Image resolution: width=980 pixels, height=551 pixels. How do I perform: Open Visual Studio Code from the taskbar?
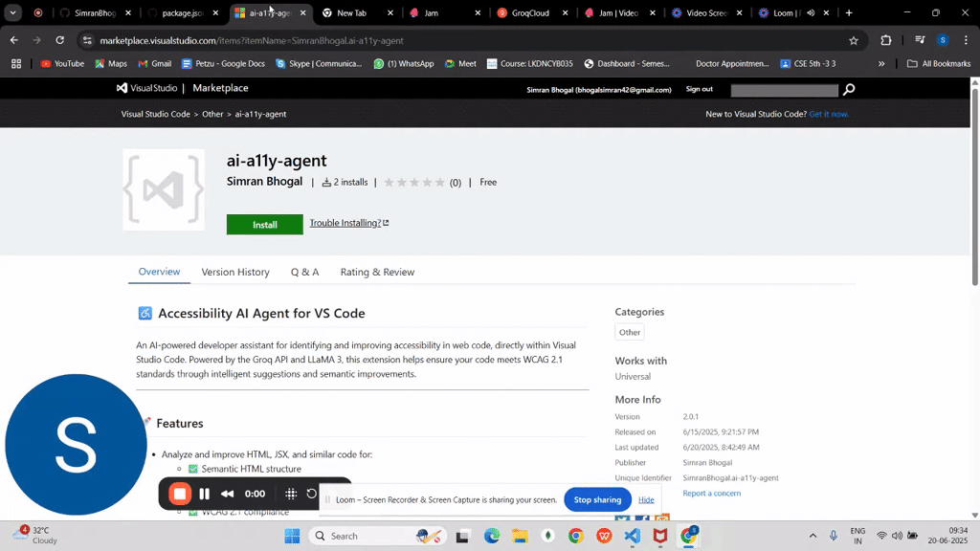[x=632, y=536]
